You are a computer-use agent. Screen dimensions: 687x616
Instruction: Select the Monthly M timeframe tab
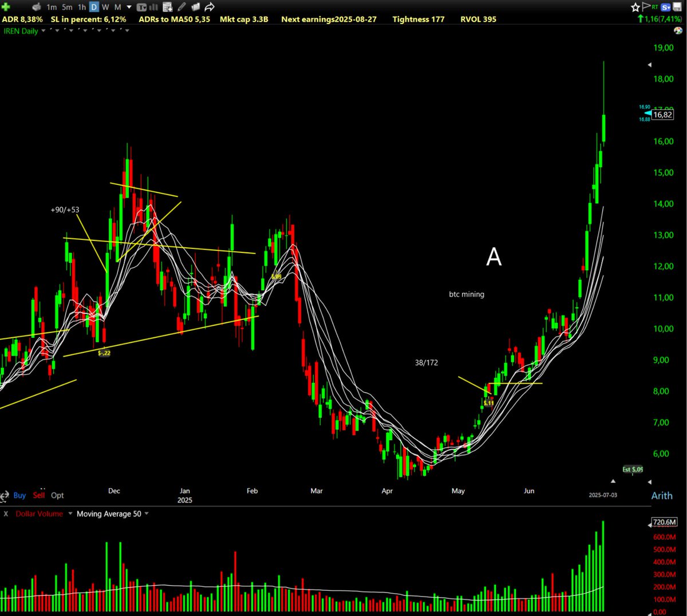[x=117, y=7]
